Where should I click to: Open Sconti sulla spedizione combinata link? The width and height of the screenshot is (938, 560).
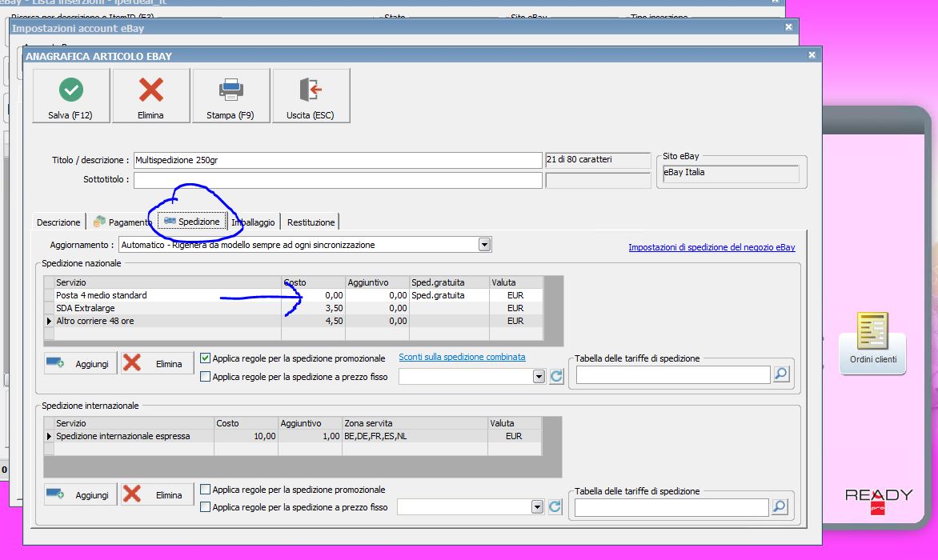(x=463, y=357)
